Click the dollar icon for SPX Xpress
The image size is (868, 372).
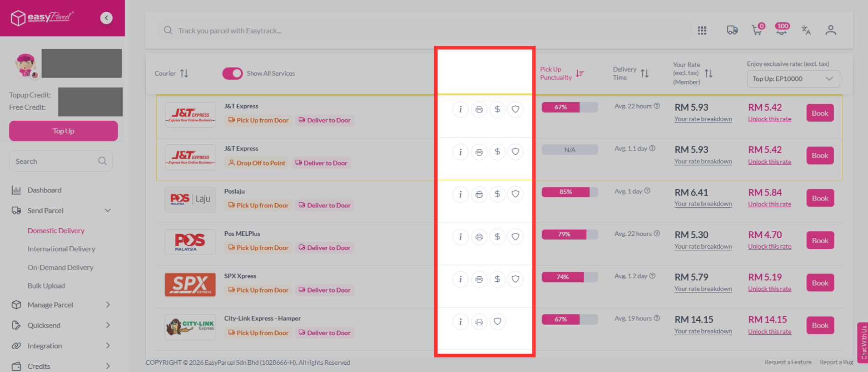point(497,279)
